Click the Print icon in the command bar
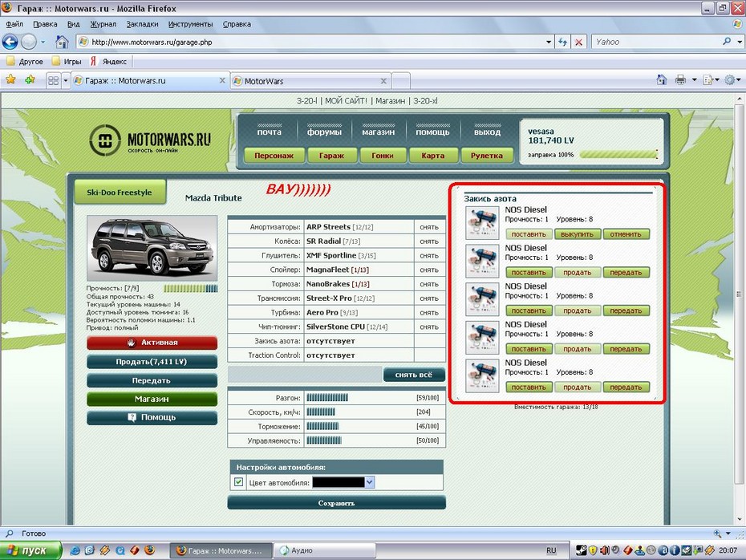The image size is (746, 560). [681, 80]
